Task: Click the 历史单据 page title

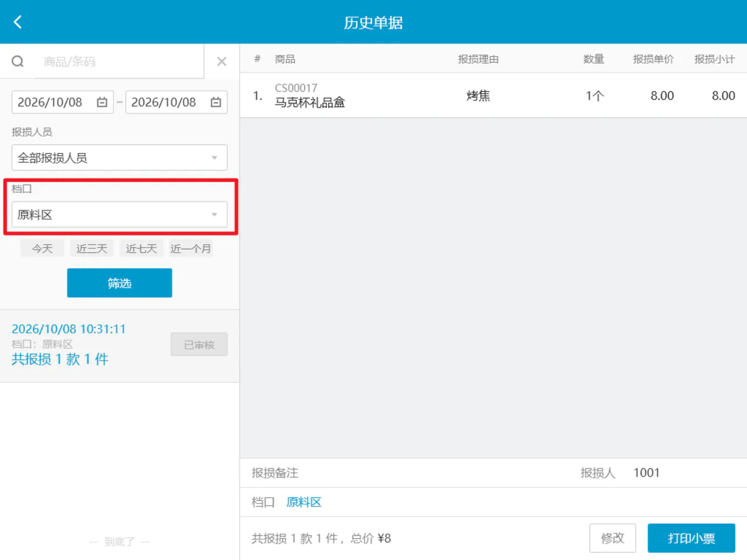Action: pyautogui.click(x=373, y=23)
